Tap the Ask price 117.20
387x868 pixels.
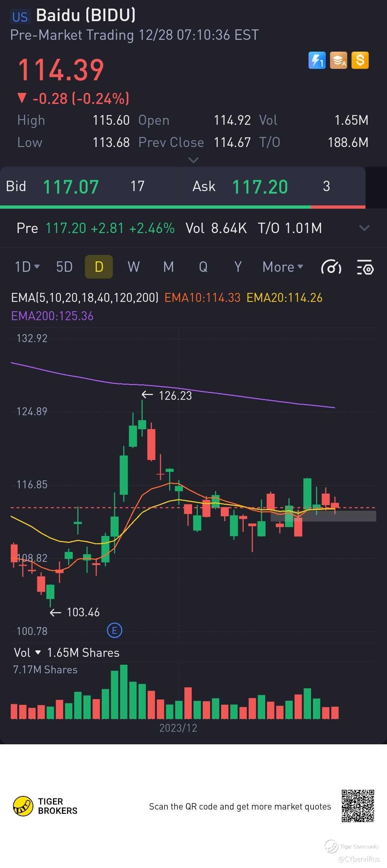pyautogui.click(x=260, y=187)
